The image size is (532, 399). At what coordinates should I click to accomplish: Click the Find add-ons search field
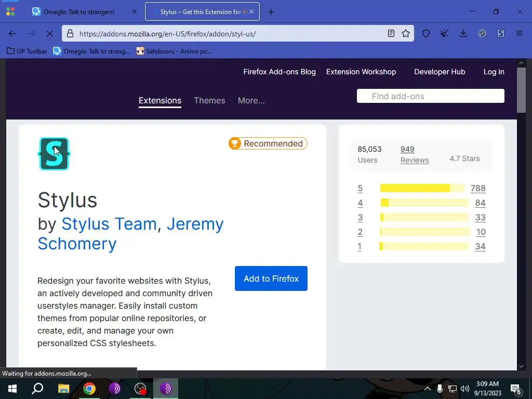431,96
